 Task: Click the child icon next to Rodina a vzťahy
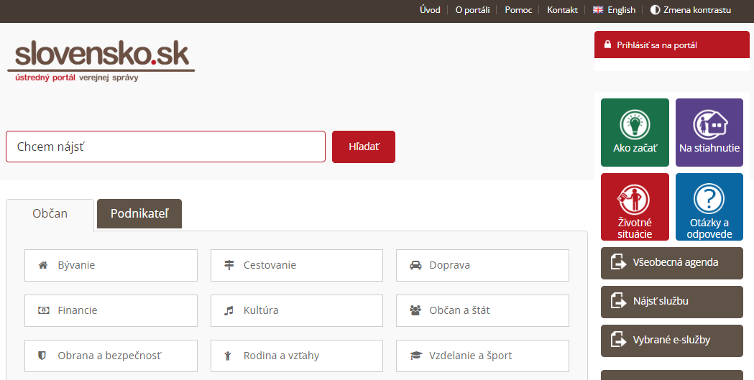(228, 355)
